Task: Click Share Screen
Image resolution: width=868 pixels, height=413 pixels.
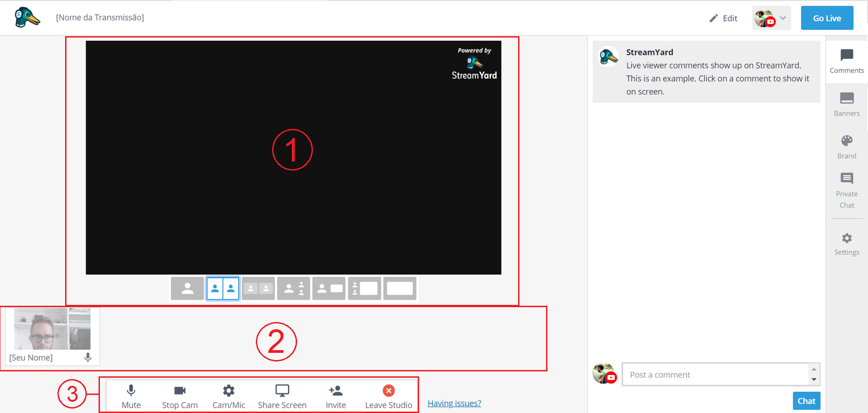Action: click(282, 396)
